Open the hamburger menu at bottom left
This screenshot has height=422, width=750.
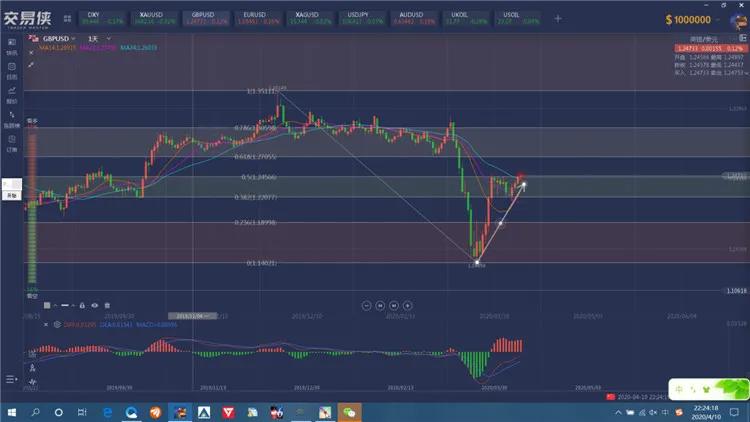tap(11, 379)
